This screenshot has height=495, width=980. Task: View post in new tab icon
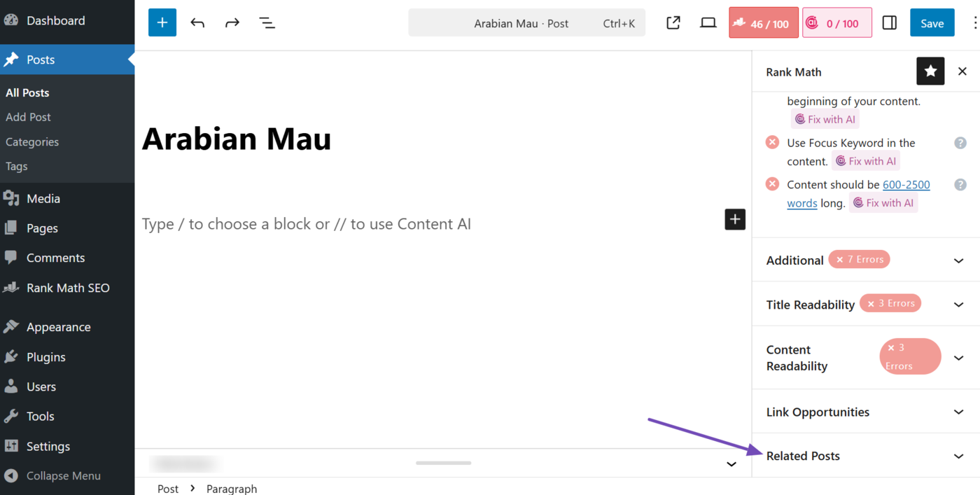pos(673,23)
